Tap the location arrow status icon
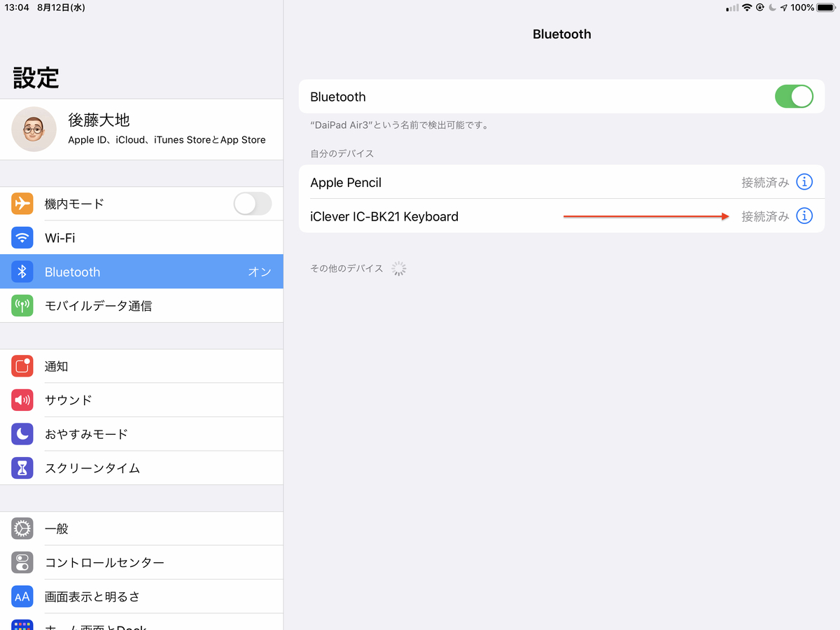The image size is (840, 630). pyautogui.click(x=784, y=8)
